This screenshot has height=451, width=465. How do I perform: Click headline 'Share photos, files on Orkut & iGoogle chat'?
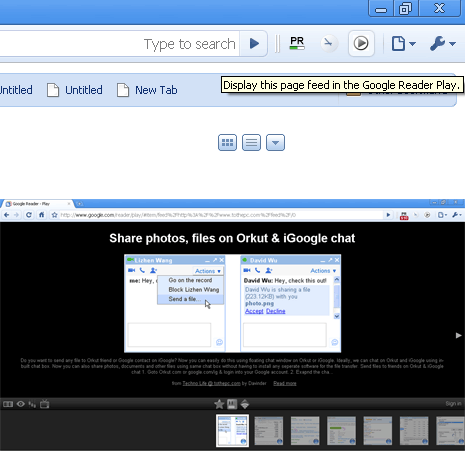232,238
